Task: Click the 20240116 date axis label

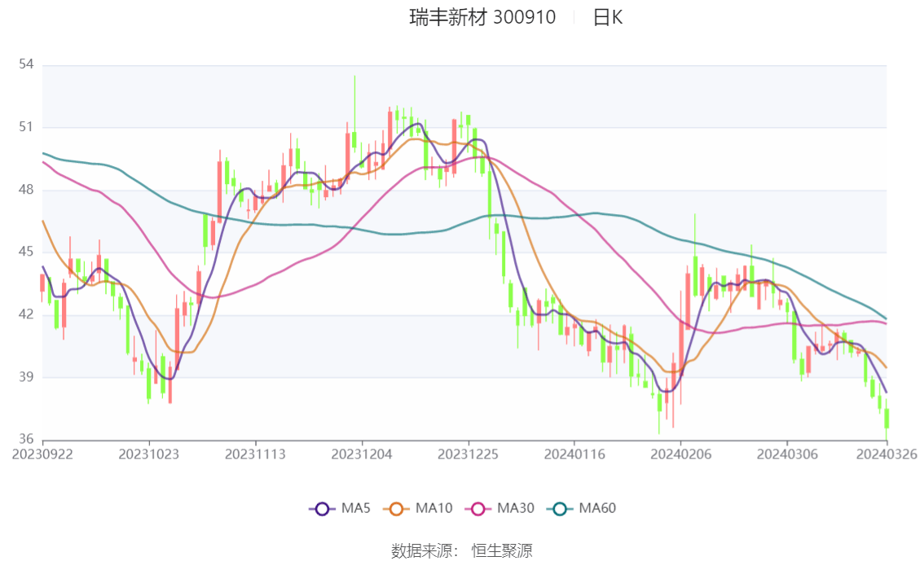Action: (574, 454)
